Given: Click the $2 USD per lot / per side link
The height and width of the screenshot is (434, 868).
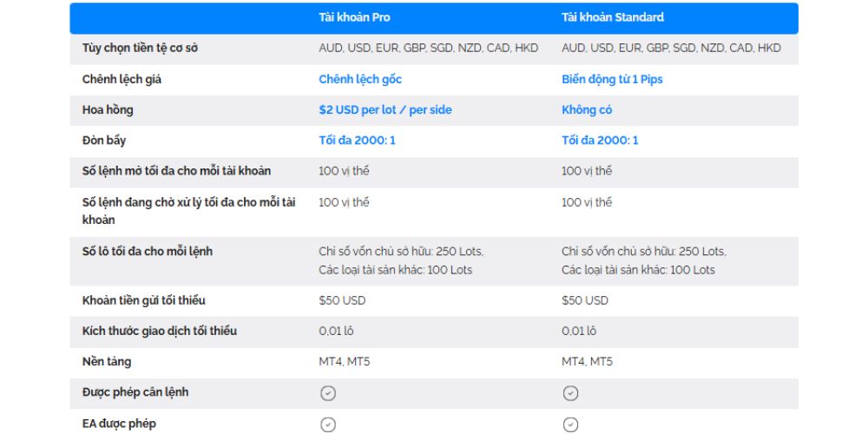Looking at the screenshot, I should [385, 110].
